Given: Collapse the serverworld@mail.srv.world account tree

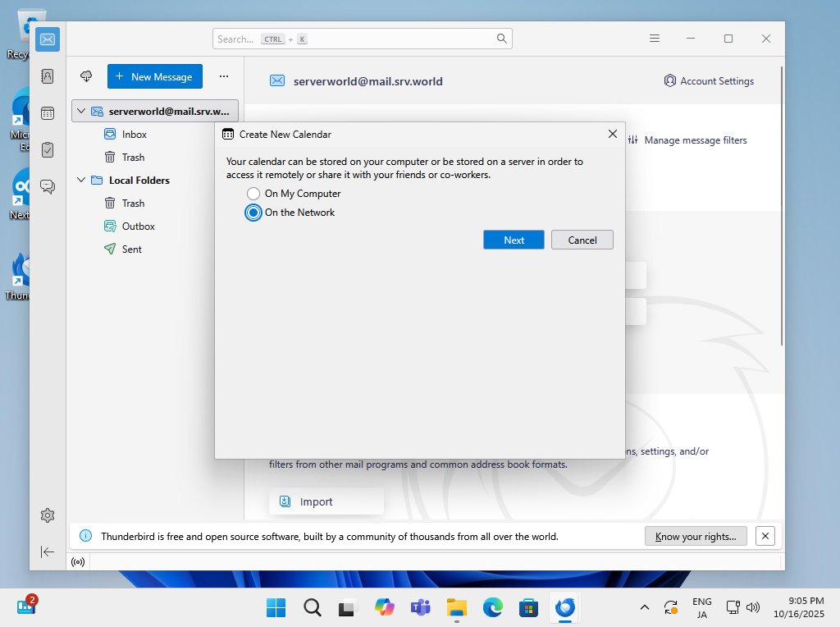Looking at the screenshot, I should point(81,111).
